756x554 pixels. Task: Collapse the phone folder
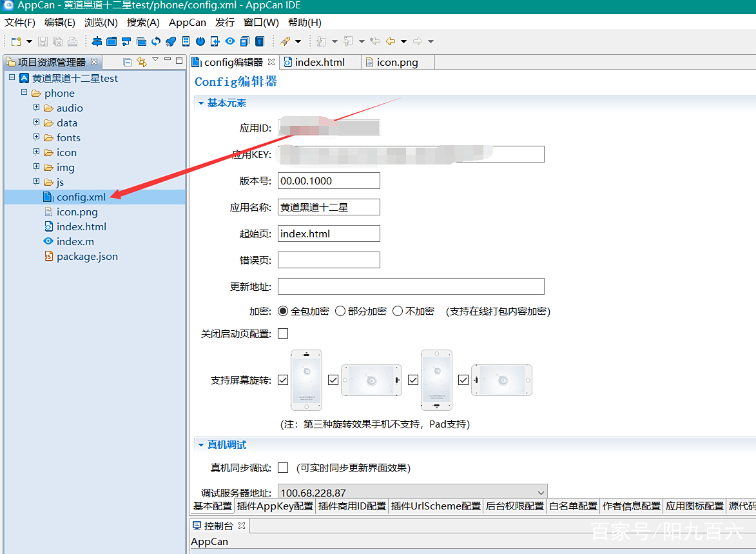[24, 92]
